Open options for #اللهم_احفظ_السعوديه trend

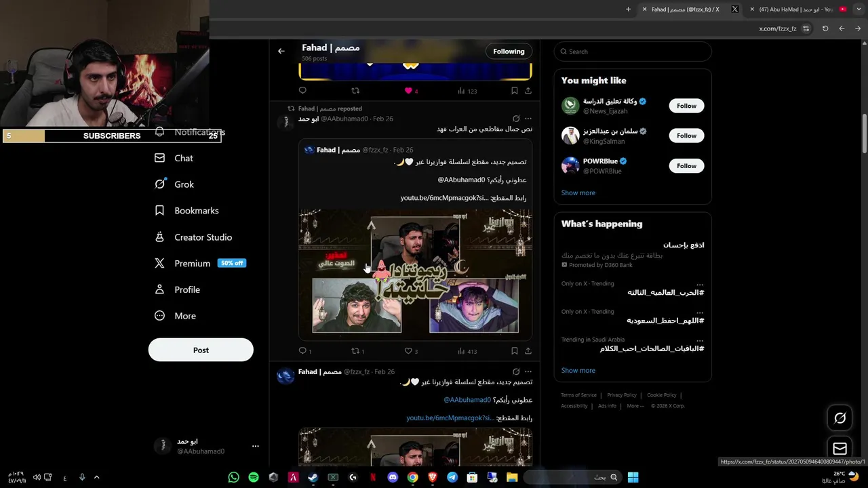[700, 312]
